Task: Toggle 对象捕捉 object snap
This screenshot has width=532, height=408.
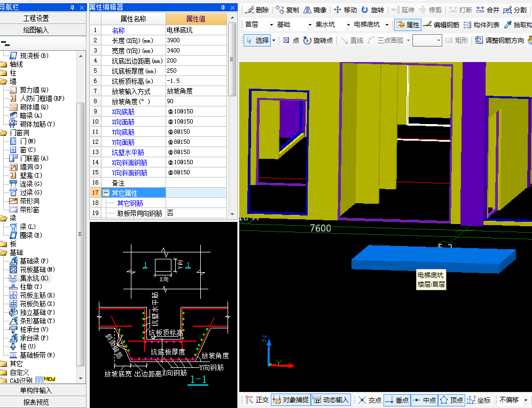Action: pos(291,400)
